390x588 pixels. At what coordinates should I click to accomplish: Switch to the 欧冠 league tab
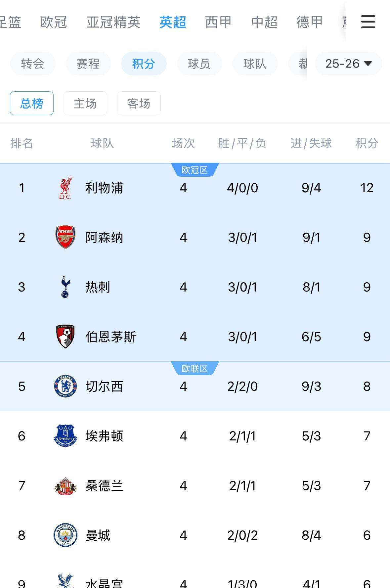point(54,22)
